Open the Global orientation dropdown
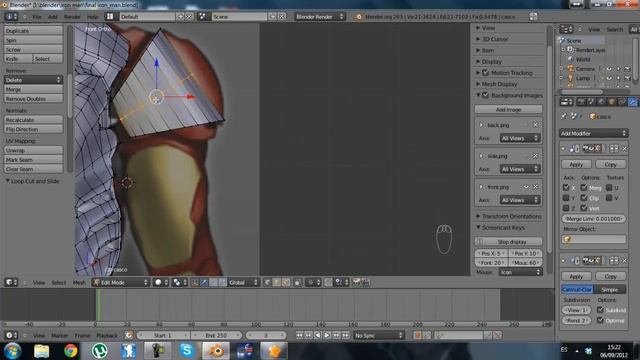The width and height of the screenshot is (640, 360). point(243,282)
